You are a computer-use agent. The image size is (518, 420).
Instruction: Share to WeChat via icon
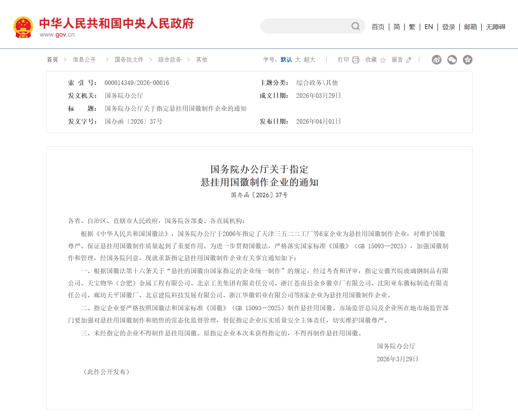(x=452, y=60)
